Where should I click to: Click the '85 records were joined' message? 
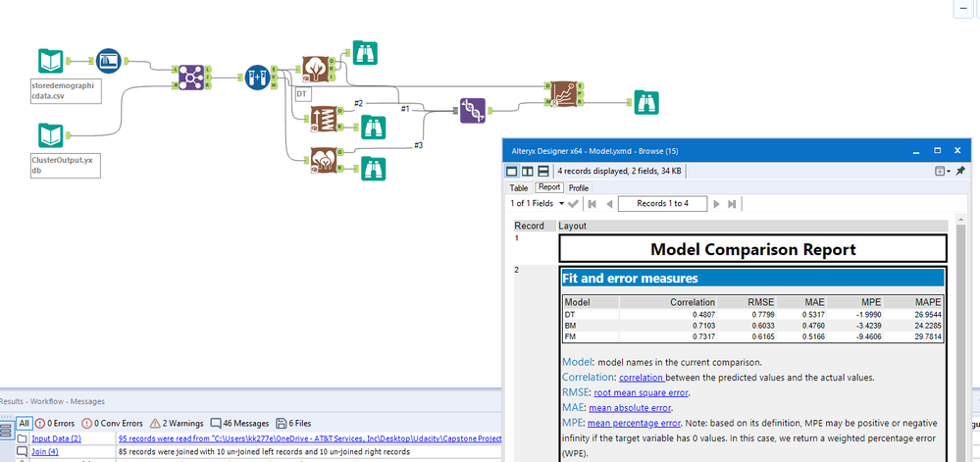coord(264,451)
